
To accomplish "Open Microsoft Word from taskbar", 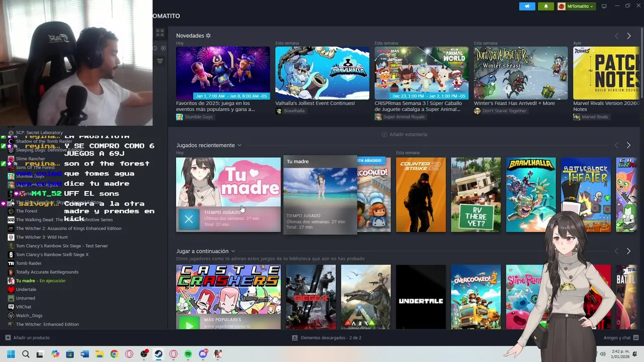I will (x=85, y=354).
